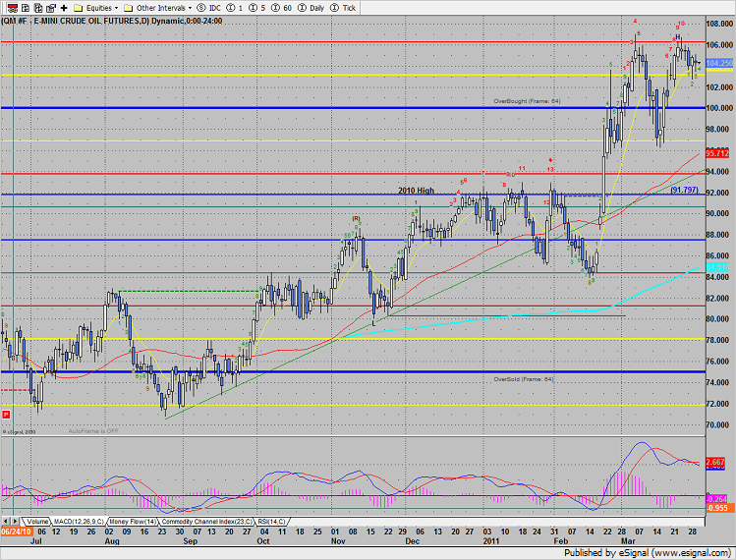Open the Volume study tab
736x560 pixels.
[37, 522]
